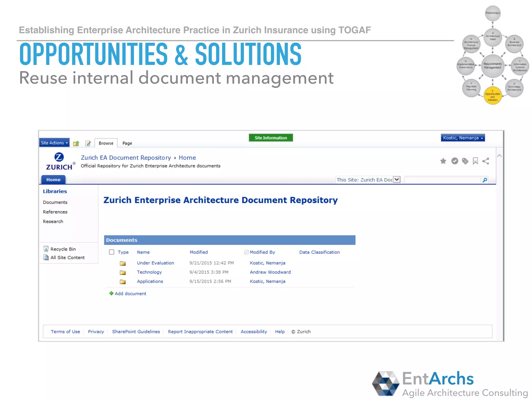532x399 pixels.
Task: Open the Accessibility footer link
Action: pyautogui.click(x=254, y=332)
